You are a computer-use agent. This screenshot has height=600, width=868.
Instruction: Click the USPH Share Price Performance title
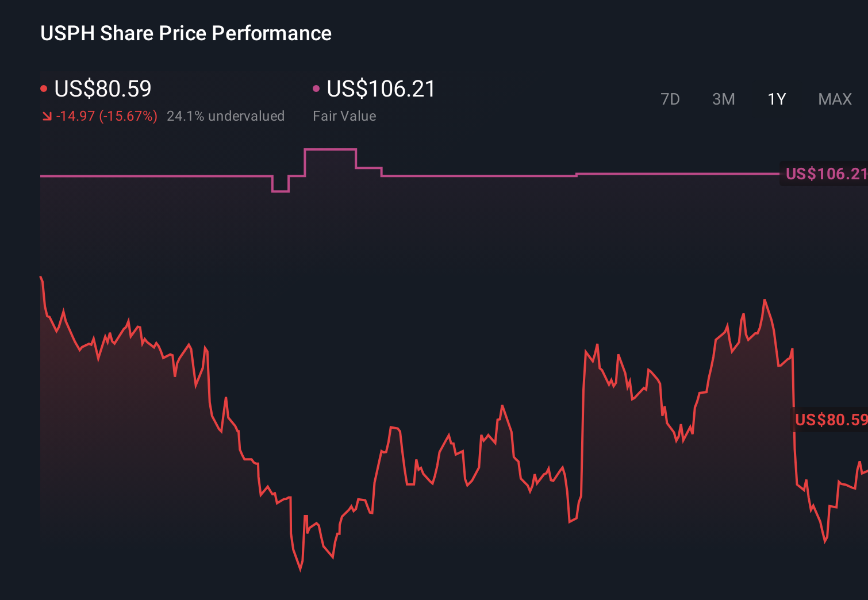pos(185,33)
